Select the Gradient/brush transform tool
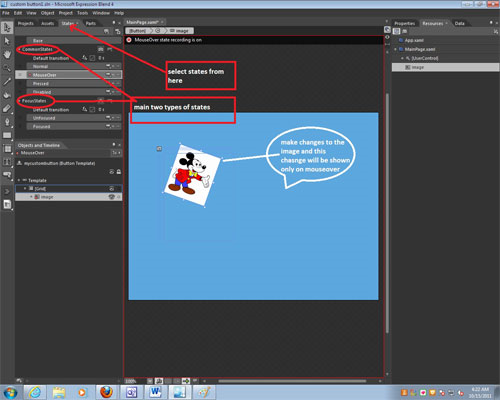The height and width of the screenshot is (400, 500). 7,108
